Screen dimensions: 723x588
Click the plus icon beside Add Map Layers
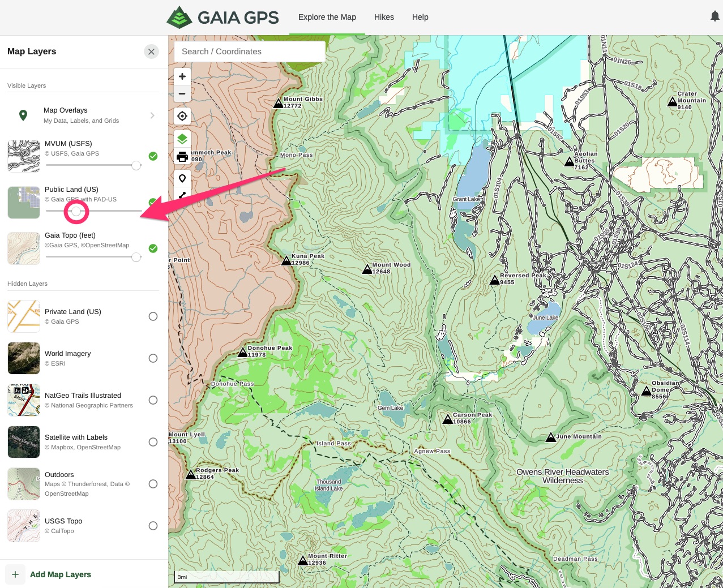click(x=15, y=574)
